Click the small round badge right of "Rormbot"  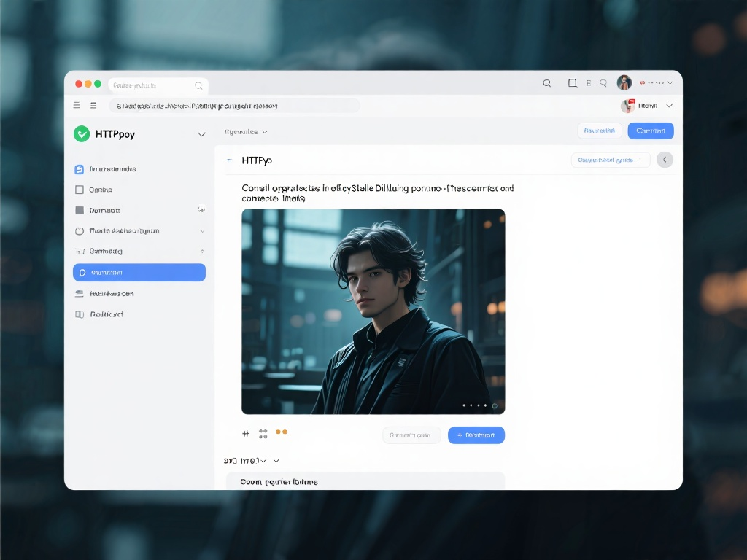202,209
